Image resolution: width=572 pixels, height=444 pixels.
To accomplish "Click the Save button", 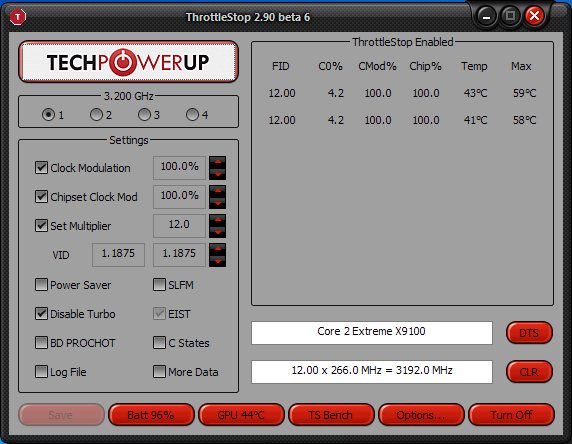I will pos(61,414).
